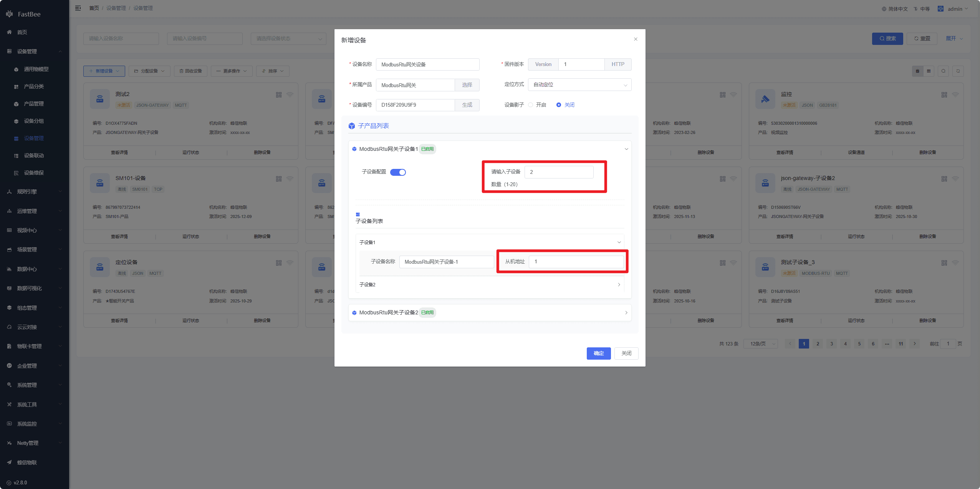Screen dimensions: 980x489
Task: Toggle the sidebar collapse hamburger icon
Action: 78,8
